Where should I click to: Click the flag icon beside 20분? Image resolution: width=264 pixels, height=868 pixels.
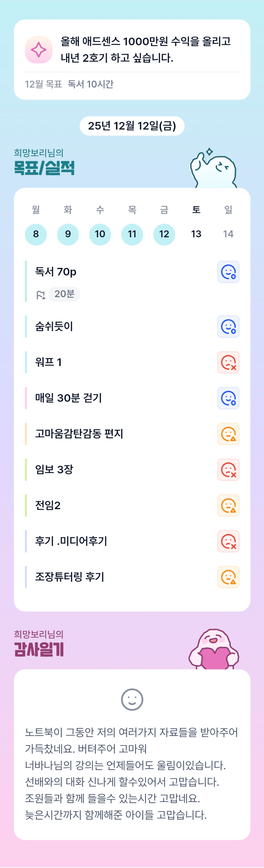click(x=41, y=295)
